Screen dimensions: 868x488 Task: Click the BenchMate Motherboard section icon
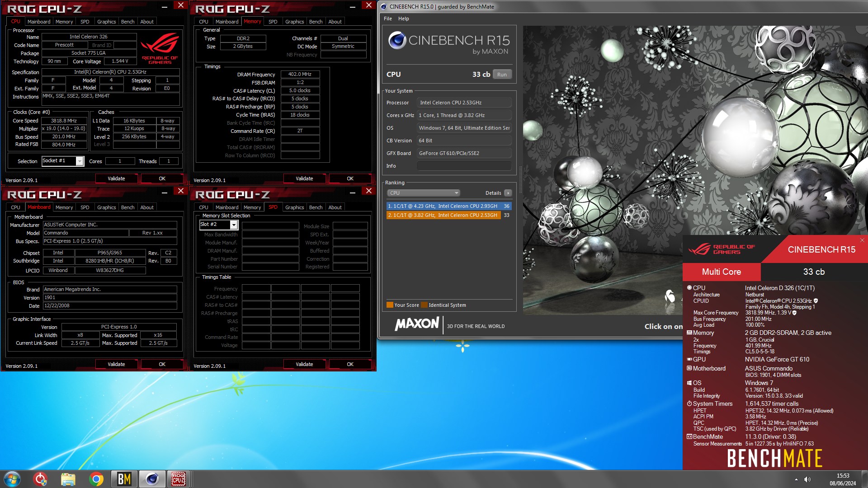pyautogui.click(x=689, y=368)
